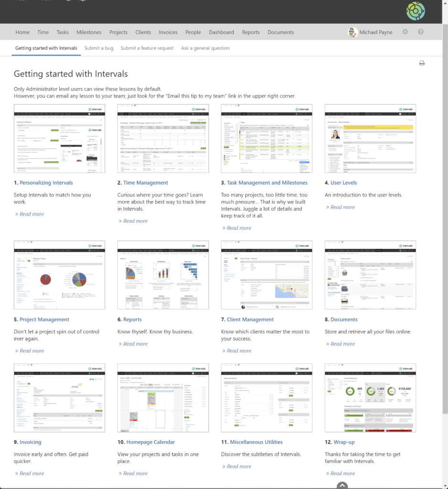Open the Homepage Calendar lesson link
Viewport: 448px width, 489px height.
(x=150, y=442)
